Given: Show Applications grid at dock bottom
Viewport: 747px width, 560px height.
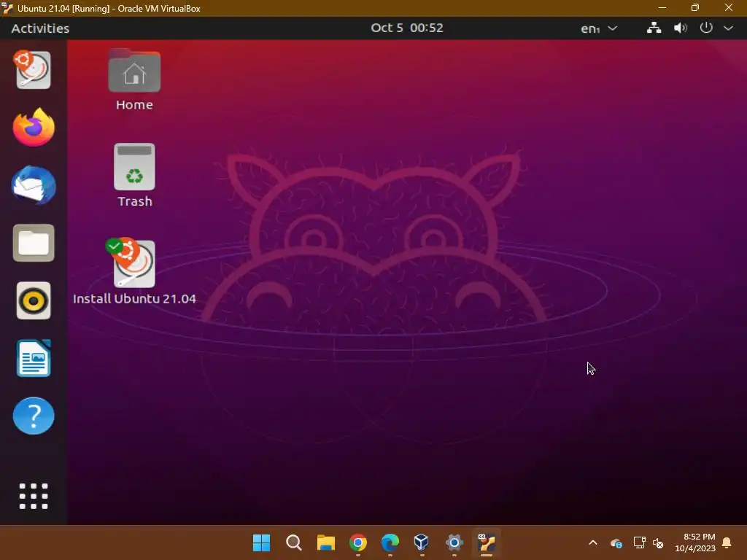Looking at the screenshot, I should click(34, 496).
